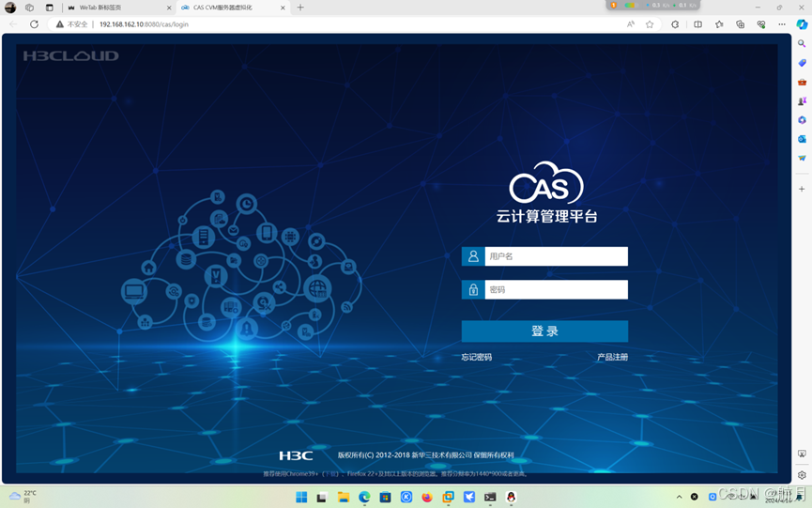Open the weather widget showing 22°C
The height and width of the screenshot is (508, 812).
[23, 497]
